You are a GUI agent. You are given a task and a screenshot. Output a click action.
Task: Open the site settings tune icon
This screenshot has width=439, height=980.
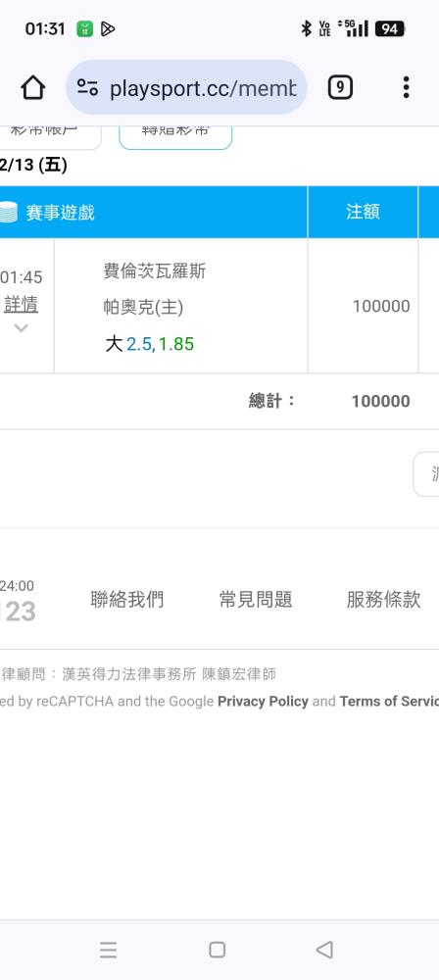pyautogui.click(x=87, y=87)
